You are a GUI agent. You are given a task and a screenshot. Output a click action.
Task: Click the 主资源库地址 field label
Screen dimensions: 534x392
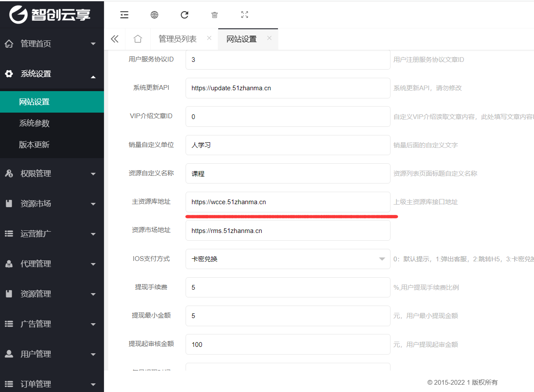[151, 202]
